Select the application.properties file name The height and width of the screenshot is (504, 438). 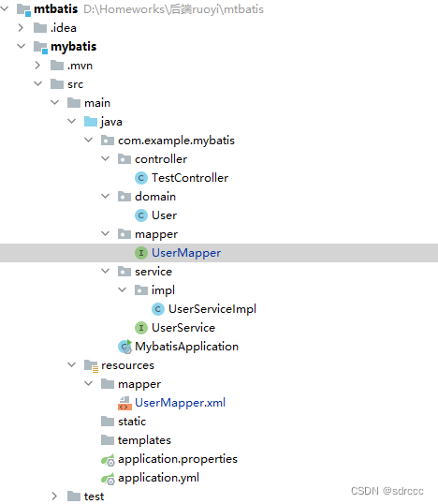tap(178, 459)
